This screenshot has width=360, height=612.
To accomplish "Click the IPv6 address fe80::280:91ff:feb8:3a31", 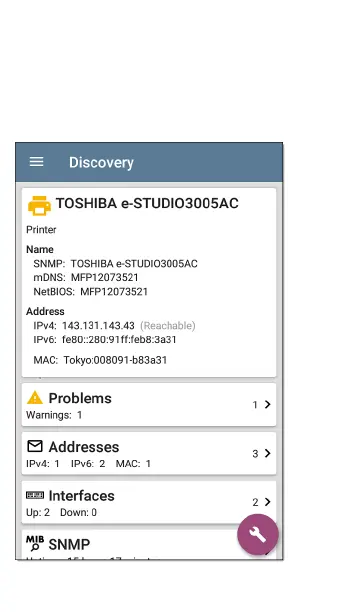I will tap(119, 340).
